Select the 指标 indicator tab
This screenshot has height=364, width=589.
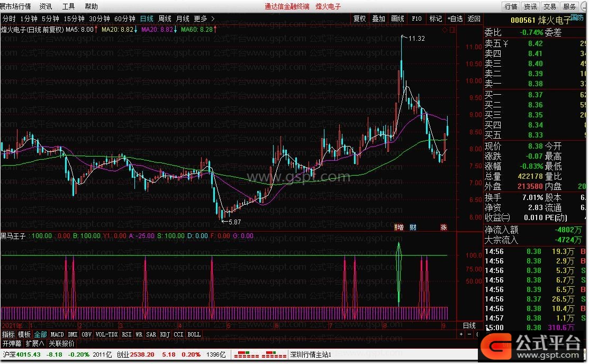click(8, 334)
